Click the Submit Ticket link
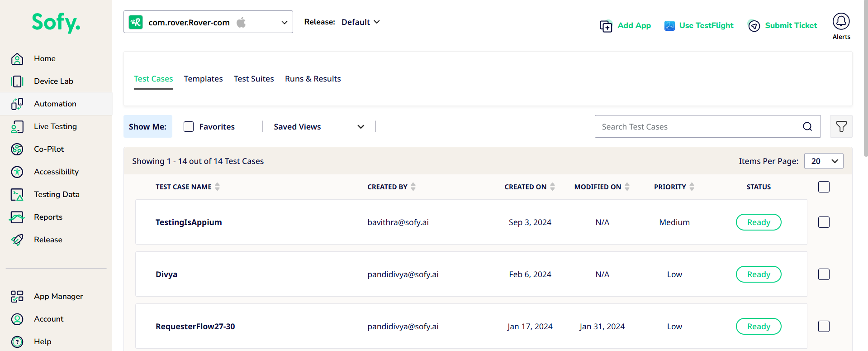This screenshot has width=868, height=351. pos(783,26)
